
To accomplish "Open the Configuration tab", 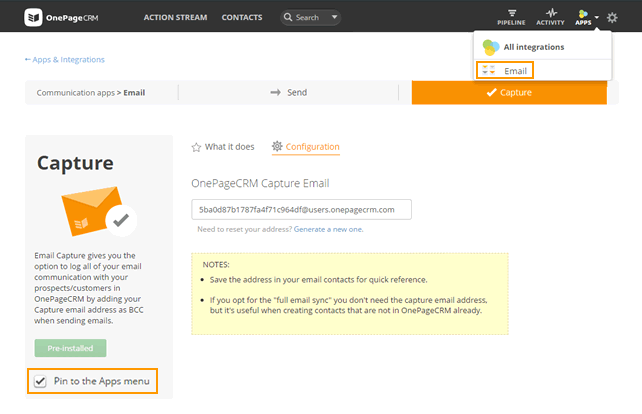I will tap(306, 147).
